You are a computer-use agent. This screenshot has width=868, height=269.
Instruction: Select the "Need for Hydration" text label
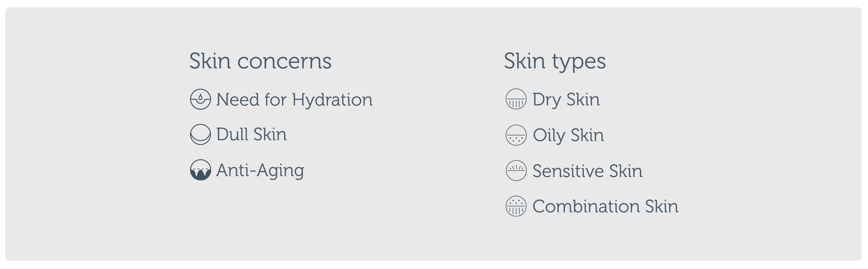pos(294,100)
